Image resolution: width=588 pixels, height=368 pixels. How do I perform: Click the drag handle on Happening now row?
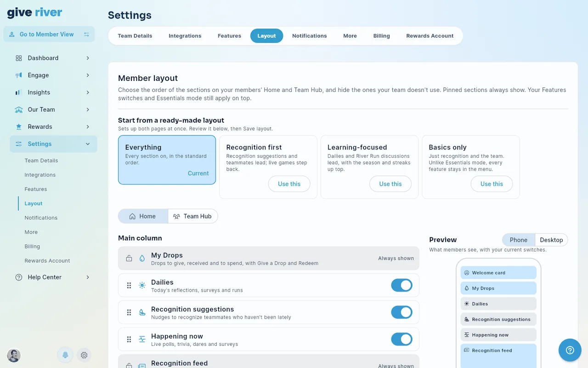pyautogui.click(x=129, y=339)
